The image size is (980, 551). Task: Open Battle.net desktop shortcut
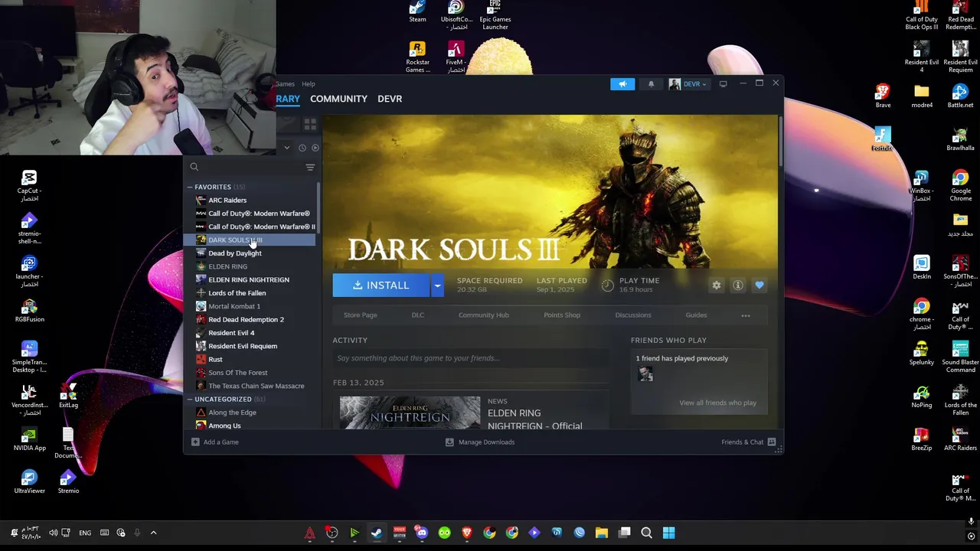click(x=960, y=96)
